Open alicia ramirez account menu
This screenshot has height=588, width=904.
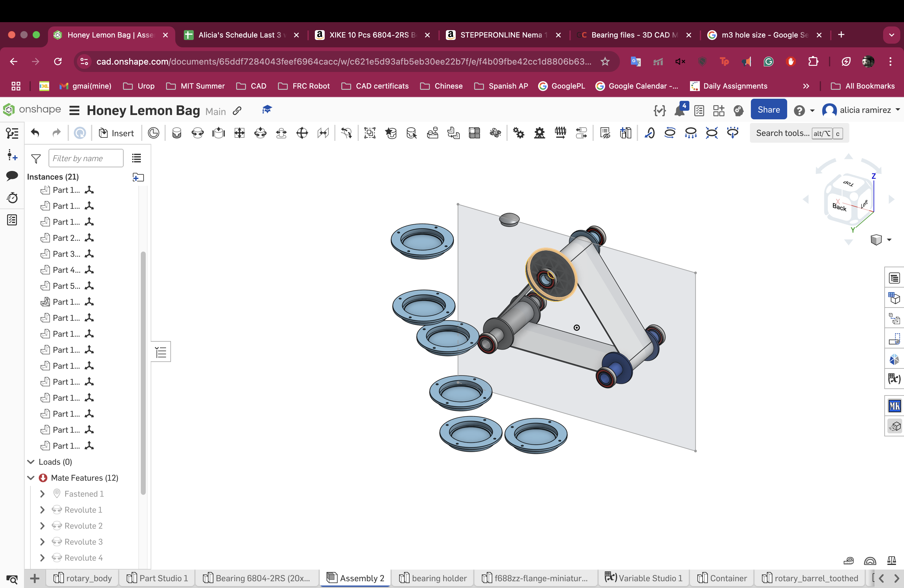[x=861, y=110]
